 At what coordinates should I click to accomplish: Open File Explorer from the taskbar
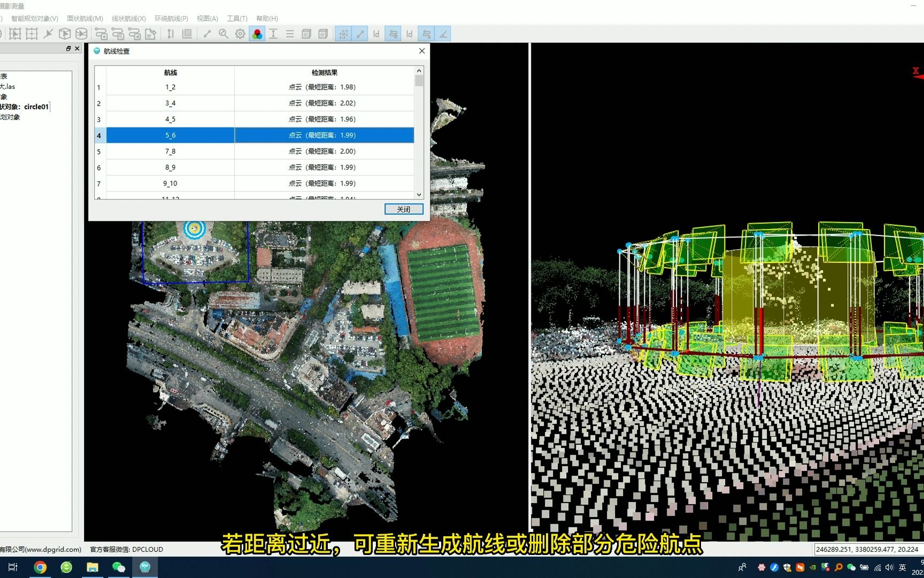coord(93,567)
